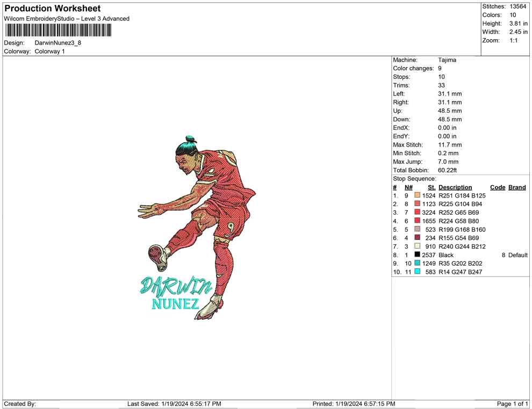
Task: Click the Color changes value 9
Action: coord(440,68)
